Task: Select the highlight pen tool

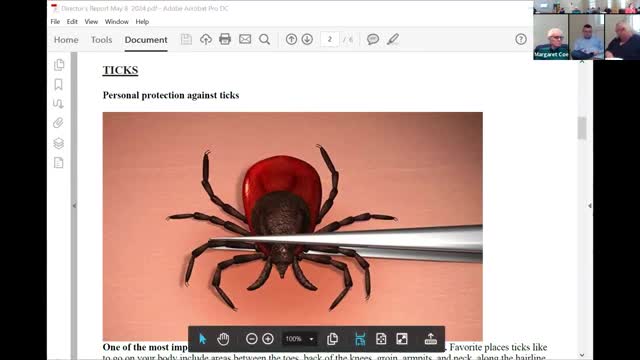Action: [393, 39]
